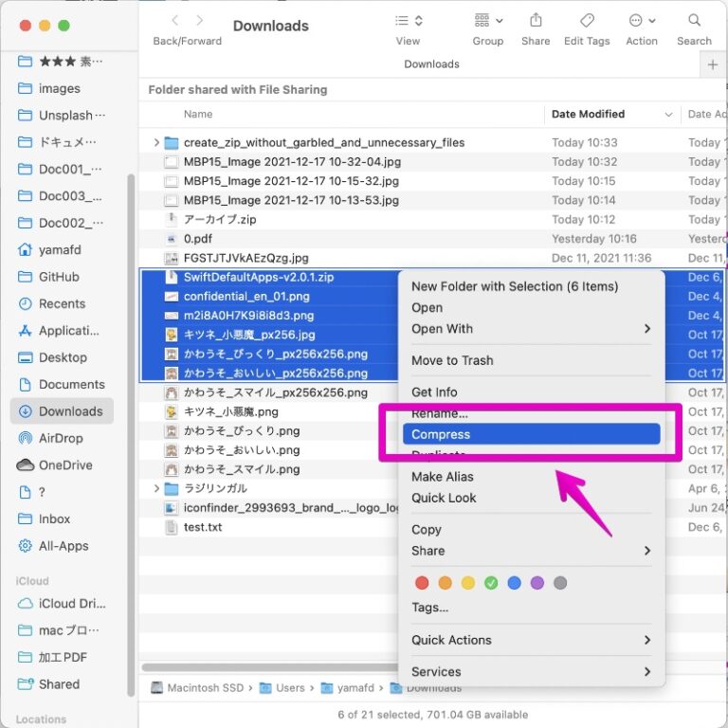Image resolution: width=728 pixels, height=728 pixels.
Task: Choose Make Alias in the context menu
Action: [x=531, y=477]
